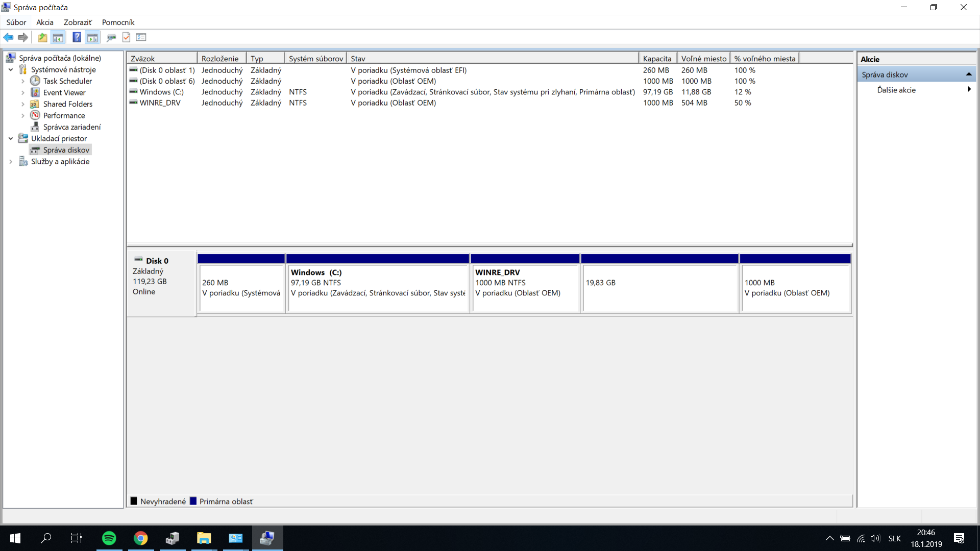
Task: Click the checkmark document toolbar icon
Action: (x=127, y=37)
